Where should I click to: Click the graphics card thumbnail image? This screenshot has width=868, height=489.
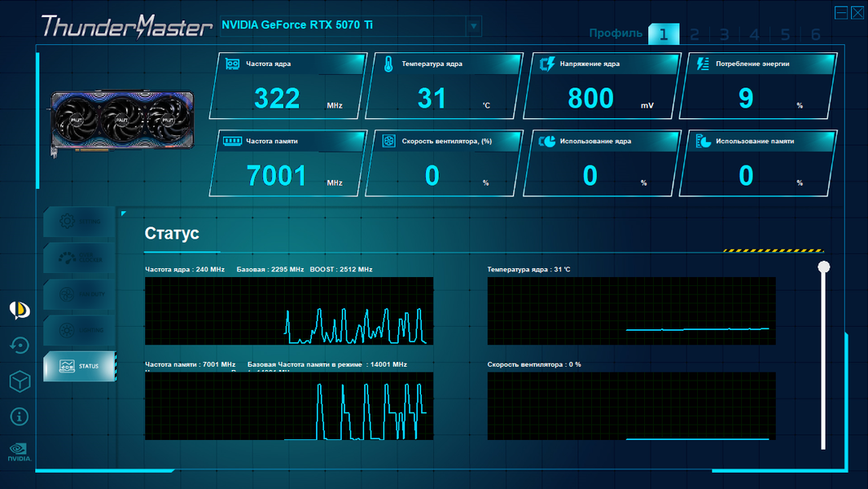coord(122,123)
